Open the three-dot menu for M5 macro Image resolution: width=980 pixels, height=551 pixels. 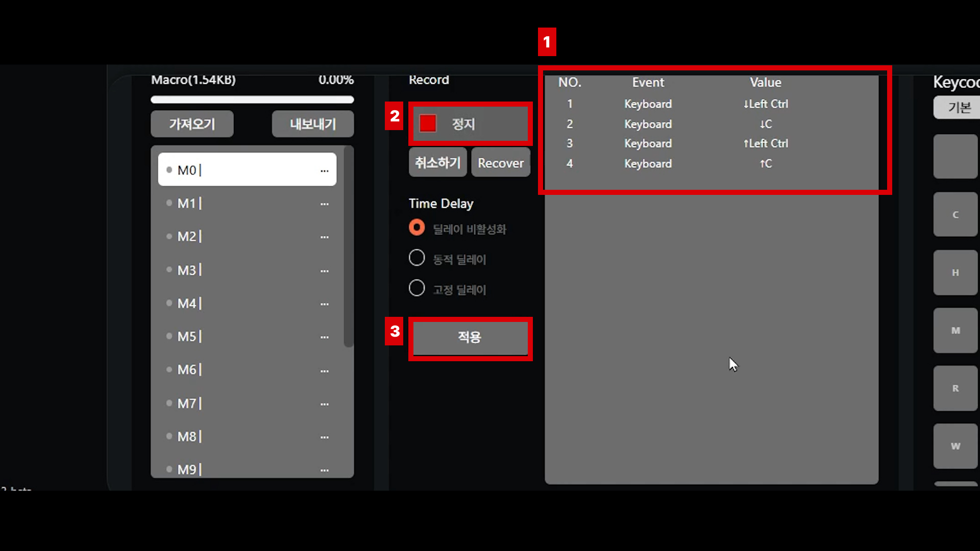click(x=325, y=337)
